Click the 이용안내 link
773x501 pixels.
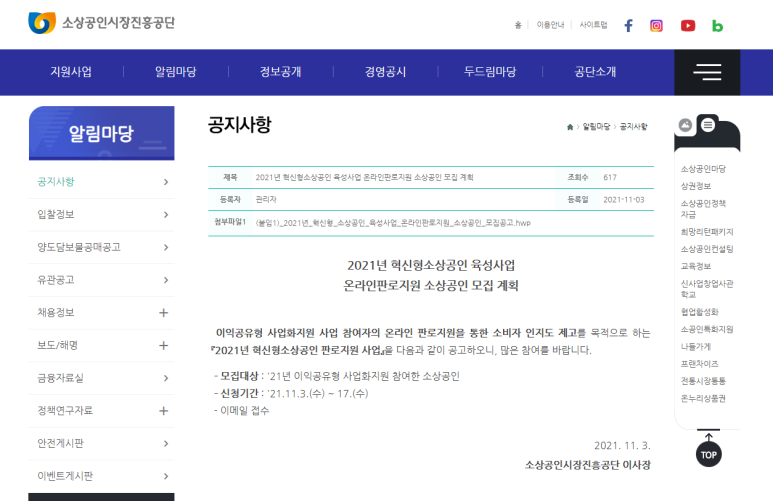[550, 25]
